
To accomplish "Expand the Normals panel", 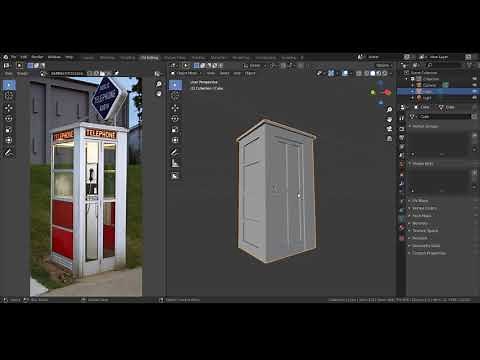I will 420,223.
